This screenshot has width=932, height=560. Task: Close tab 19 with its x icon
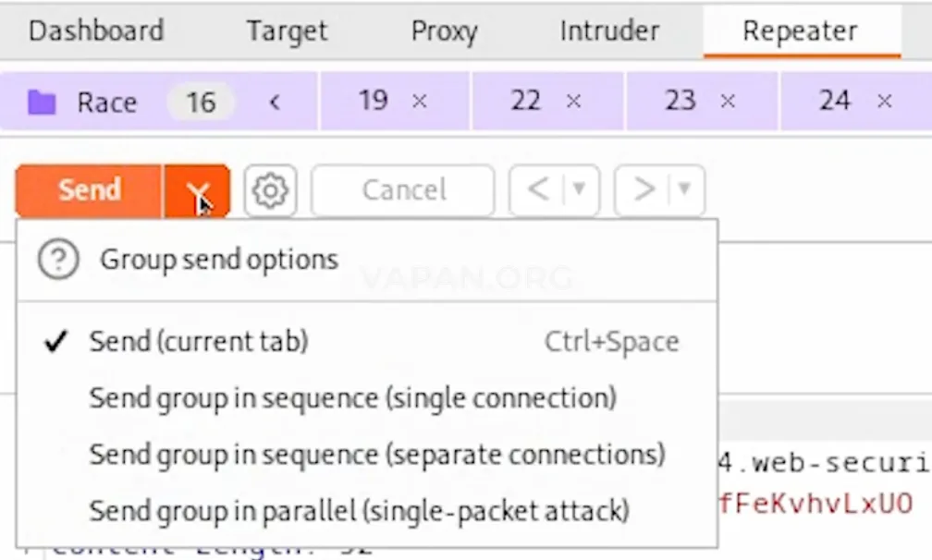tap(420, 101)
